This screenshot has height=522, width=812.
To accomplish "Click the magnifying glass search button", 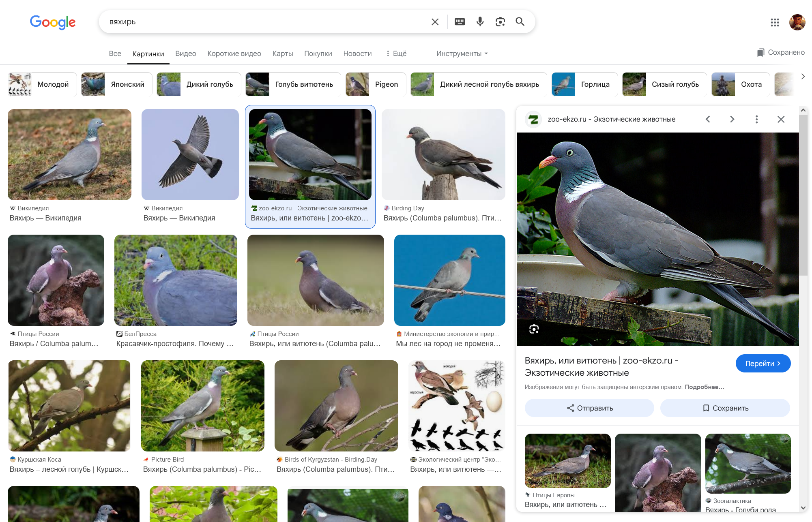I will point(520,22).
